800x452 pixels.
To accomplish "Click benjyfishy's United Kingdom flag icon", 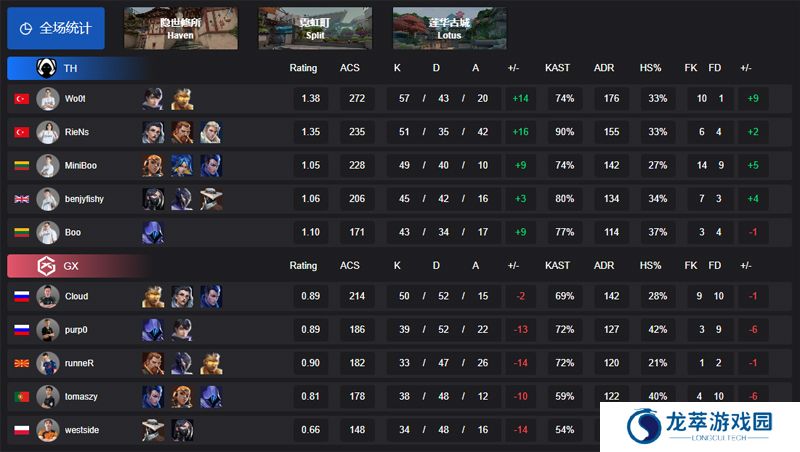I will [21, 199].
